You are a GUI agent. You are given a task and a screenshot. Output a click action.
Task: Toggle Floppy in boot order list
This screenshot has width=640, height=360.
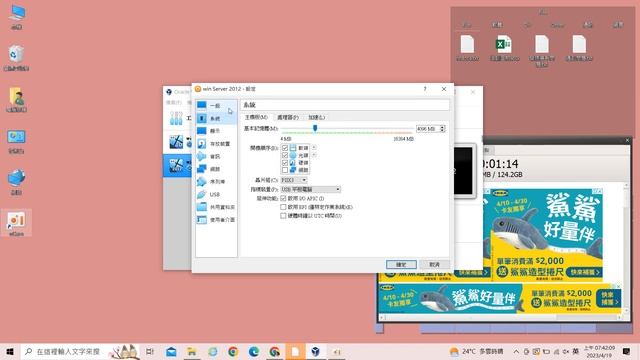tap(285, 148)
